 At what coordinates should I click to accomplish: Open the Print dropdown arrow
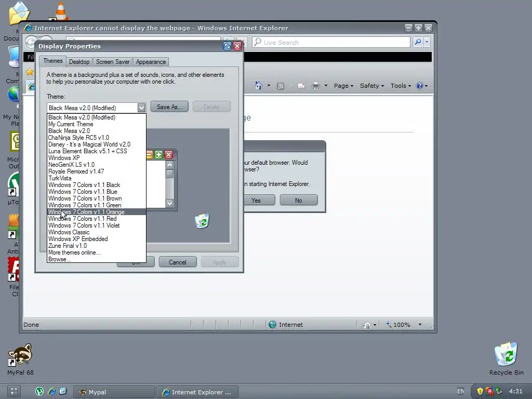(x=326, y=86)
